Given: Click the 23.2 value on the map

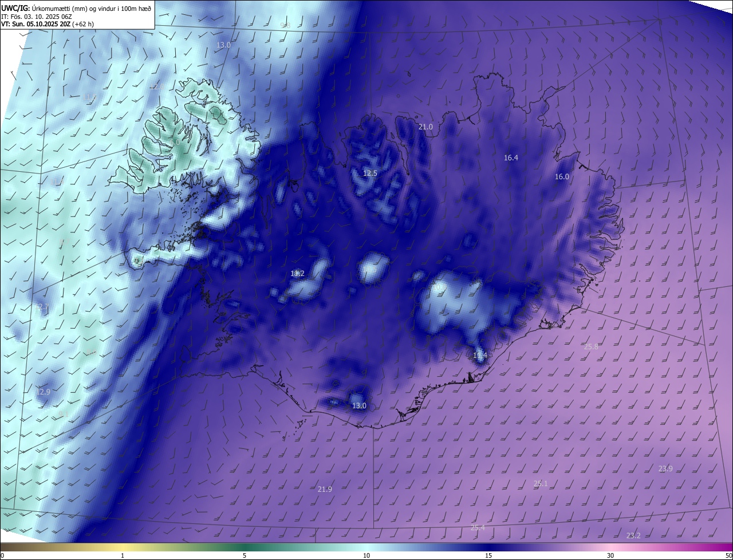Looking at the screenshot, I should pos(633,536).
